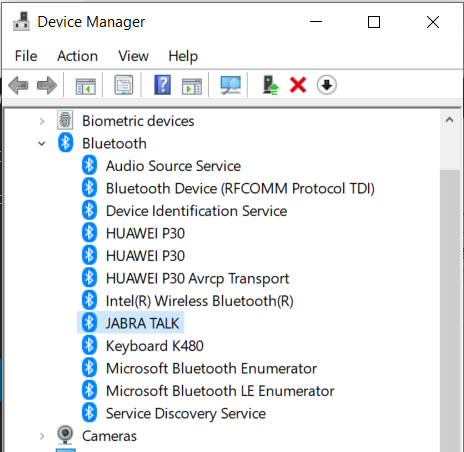This screenshot has width=464, height=452.
Task: Click the Forward arrow toolbar icon
Action: (x=47, y=85)
